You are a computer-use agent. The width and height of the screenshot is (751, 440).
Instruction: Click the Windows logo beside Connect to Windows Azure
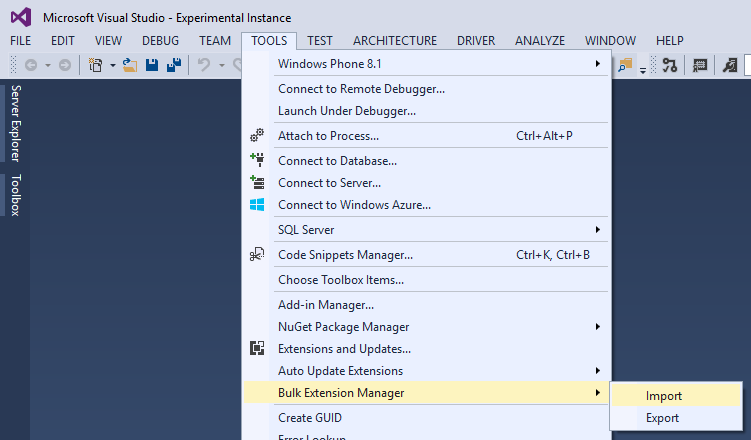coord(257,205)
